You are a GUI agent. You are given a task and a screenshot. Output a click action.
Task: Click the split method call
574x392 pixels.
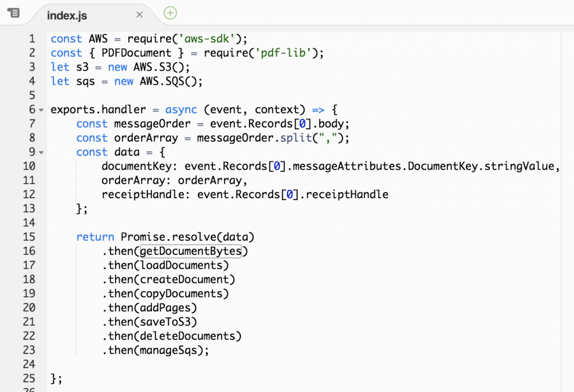(x=296, y=138)
